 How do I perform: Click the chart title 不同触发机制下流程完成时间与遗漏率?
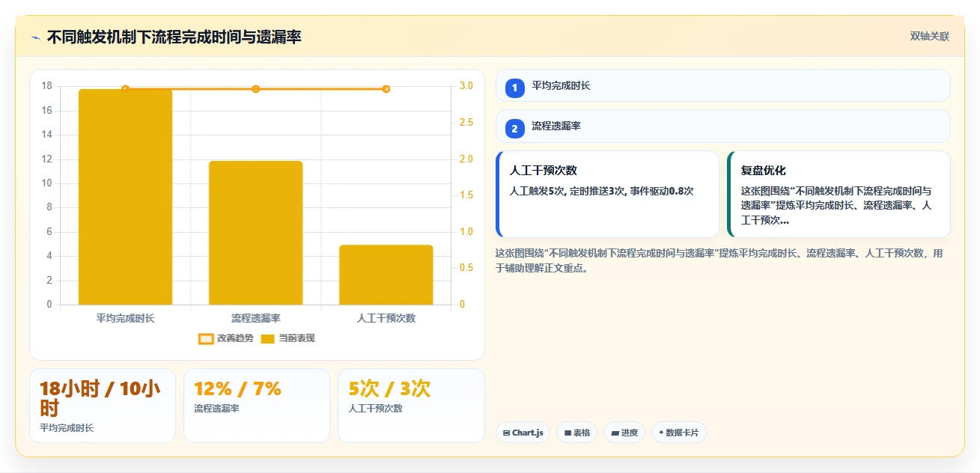point(174,37)
